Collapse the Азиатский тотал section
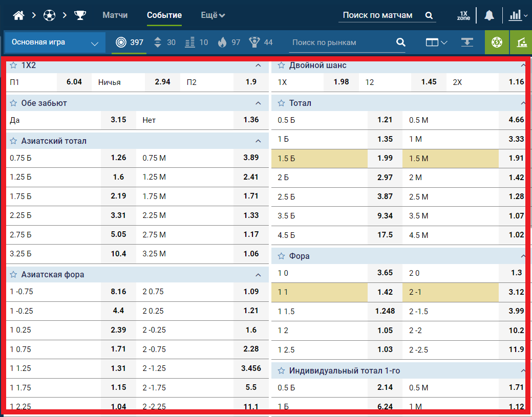532x417 pixels. pyautogui.click(x=258, y=141)
